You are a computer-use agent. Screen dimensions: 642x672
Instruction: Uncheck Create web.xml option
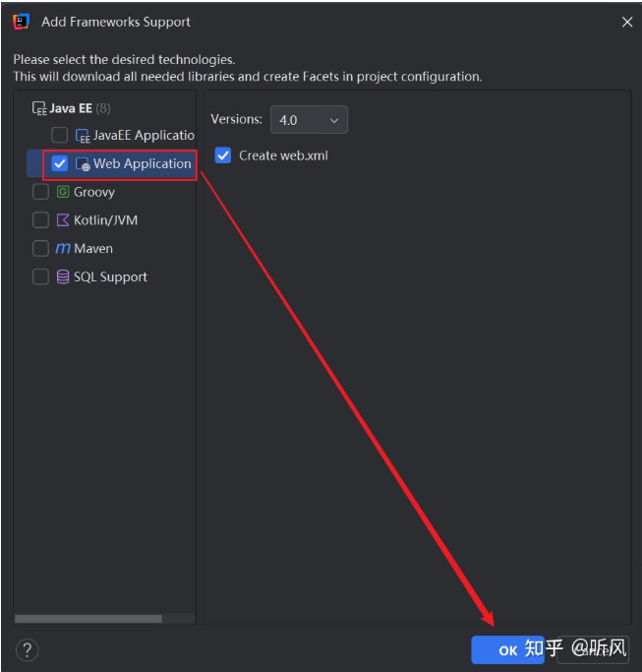pyautogui.click(x=223, y=155)
